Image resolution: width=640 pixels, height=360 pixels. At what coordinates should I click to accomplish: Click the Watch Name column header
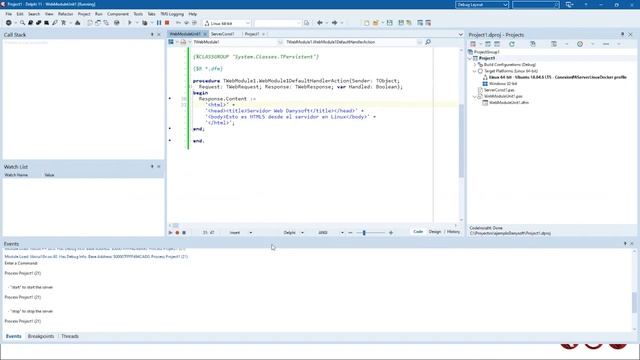[x=16, y=175]
